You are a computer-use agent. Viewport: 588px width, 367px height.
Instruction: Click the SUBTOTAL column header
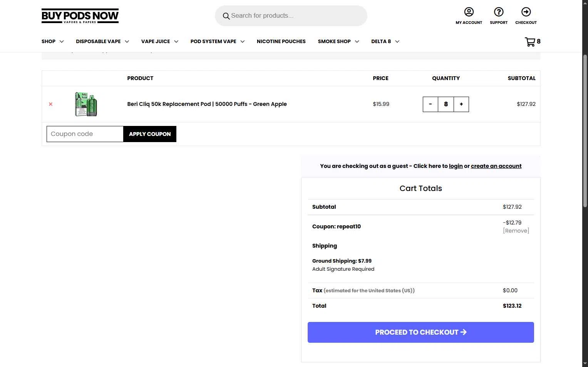(x=521, y=78)
